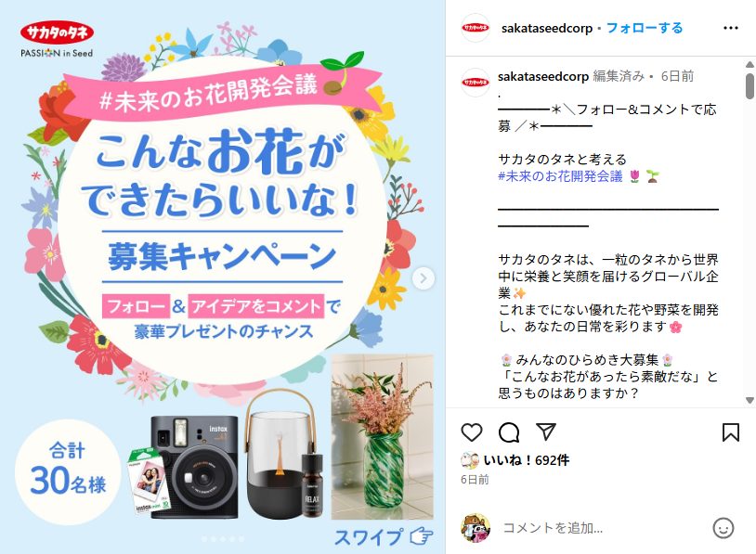
Task: Click the caption author's profile avatar
Action: click(476, 83)
